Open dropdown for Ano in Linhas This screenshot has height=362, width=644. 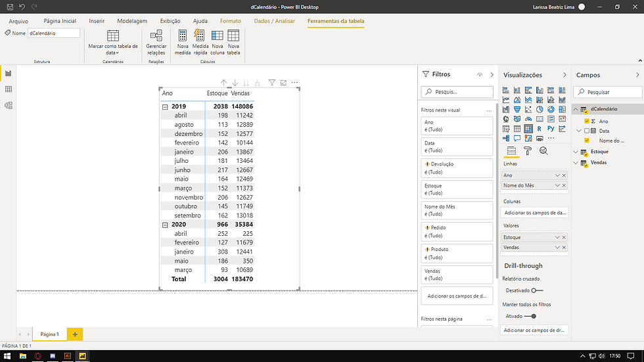[x=557, y=175]
